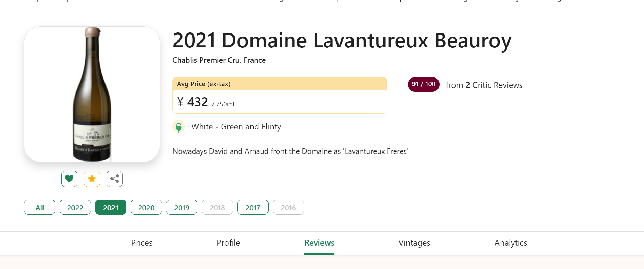Select the greyed 2018 vintage
The height and width of the screenshot is (269, 644).
point(217,207)
